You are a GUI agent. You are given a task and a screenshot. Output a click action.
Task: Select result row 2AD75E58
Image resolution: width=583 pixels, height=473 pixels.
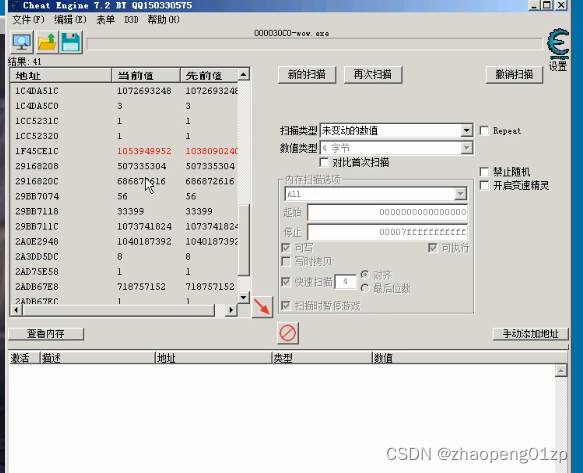point(124,272)
